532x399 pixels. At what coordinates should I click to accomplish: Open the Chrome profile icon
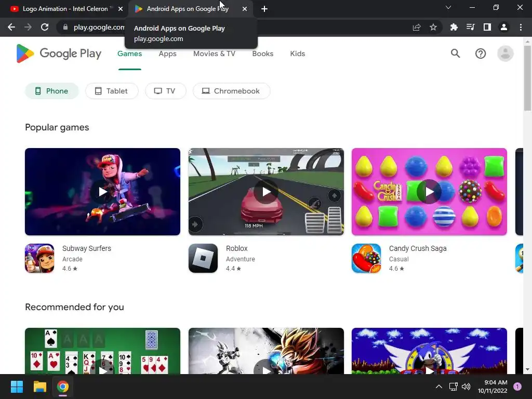504,27
